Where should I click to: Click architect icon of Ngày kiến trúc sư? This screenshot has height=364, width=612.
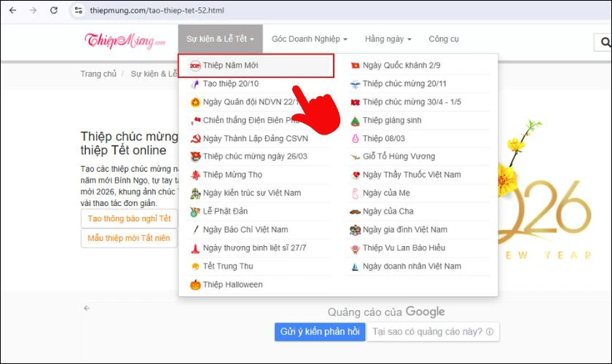click(195, 193)
